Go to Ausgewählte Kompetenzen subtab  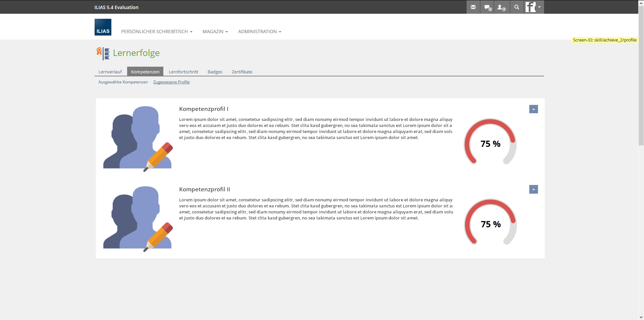tap(123, 82)
